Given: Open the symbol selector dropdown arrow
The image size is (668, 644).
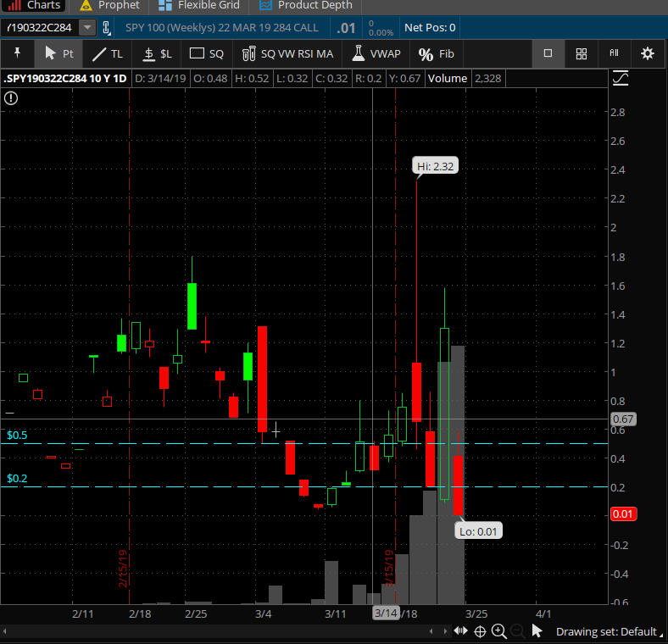Looking at the screenshot, I should [87, 28].
